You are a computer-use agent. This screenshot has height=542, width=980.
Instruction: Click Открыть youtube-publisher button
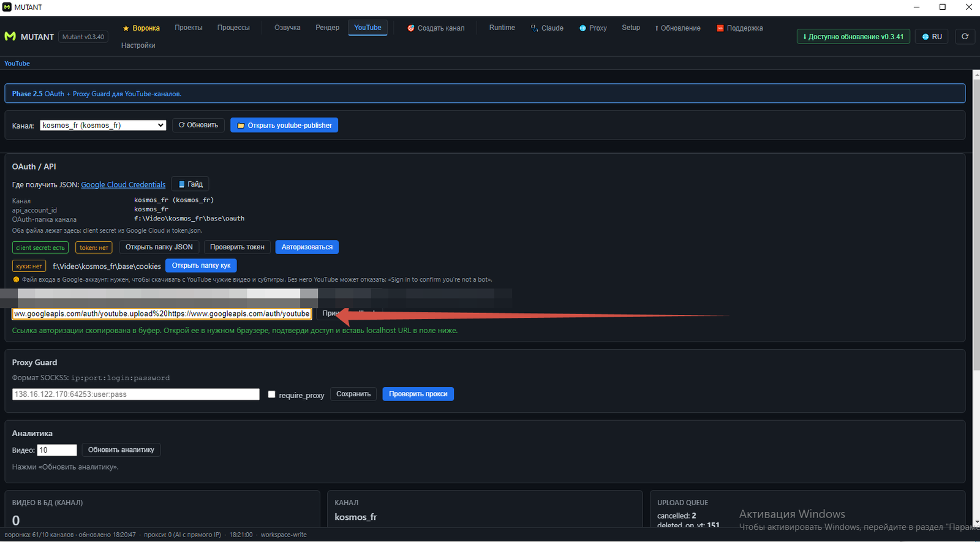pyautogui.click(x=284, y=126)
